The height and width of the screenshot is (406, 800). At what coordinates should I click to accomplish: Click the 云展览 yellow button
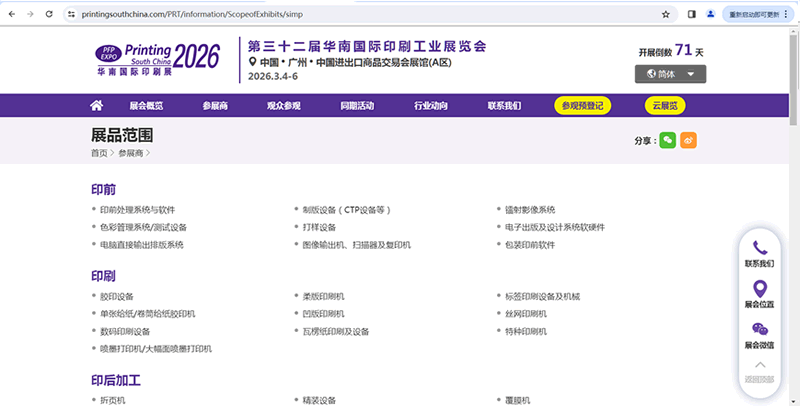click(664, 106)
